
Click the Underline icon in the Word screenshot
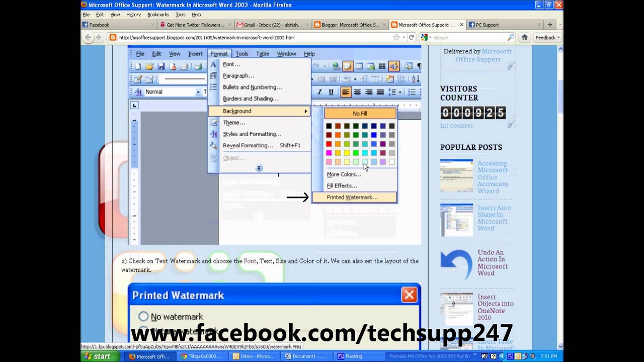(331, 92)
